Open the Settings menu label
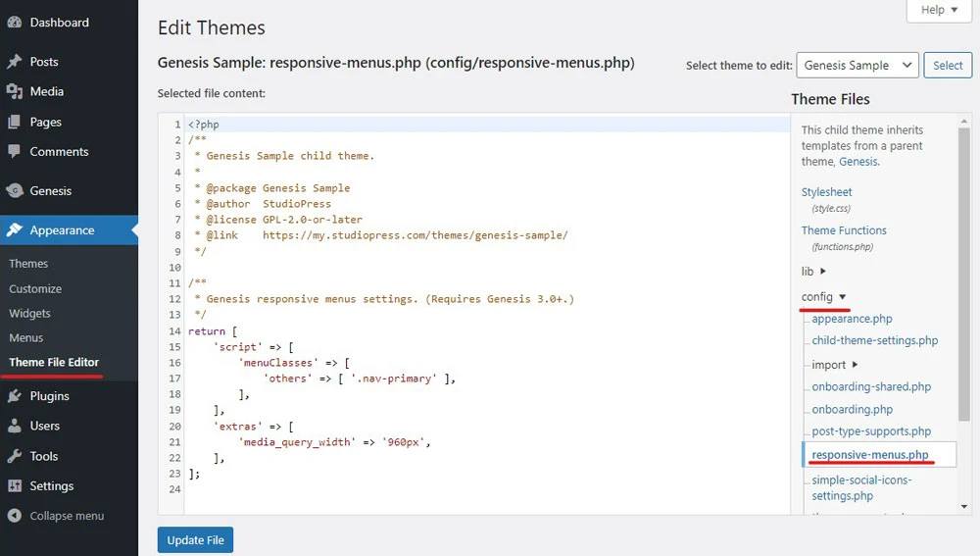Screen dimensions: 980x556 click(52, 486)
